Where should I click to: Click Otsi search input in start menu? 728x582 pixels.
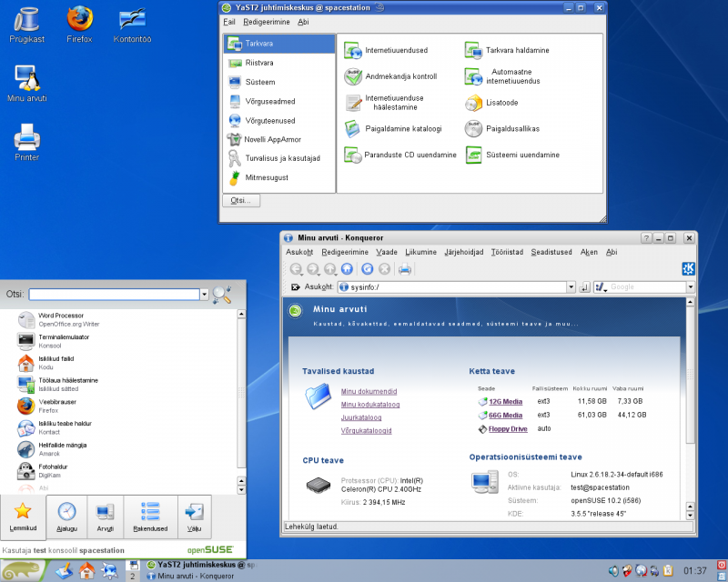[115, 295]
